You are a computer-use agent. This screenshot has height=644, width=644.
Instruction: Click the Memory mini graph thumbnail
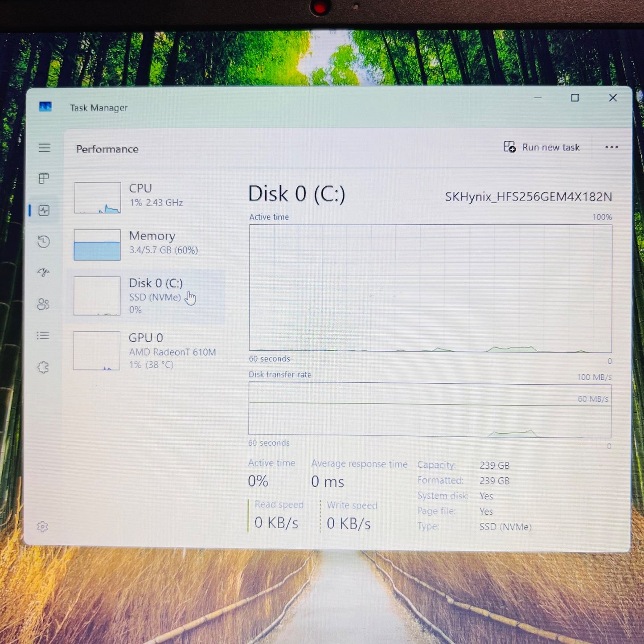97,245
